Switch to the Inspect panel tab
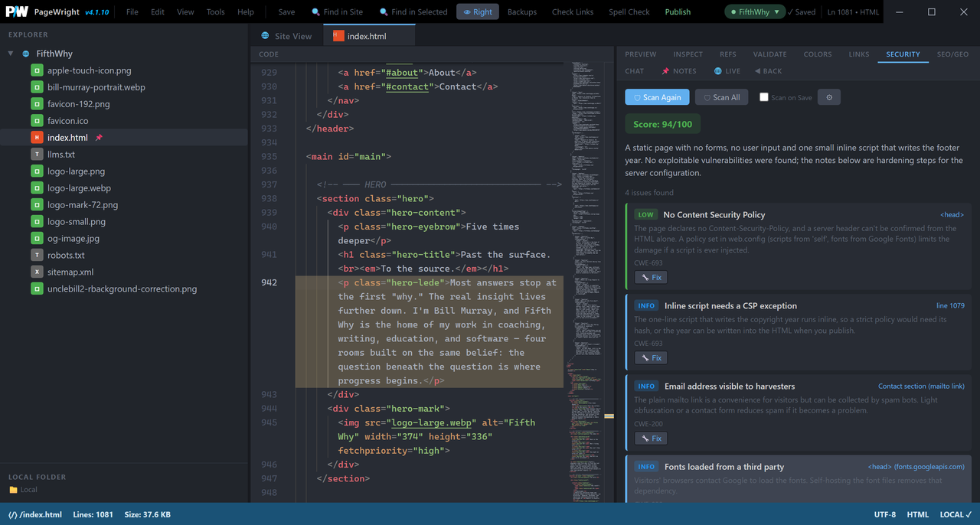This screenshot has height=525, width=980. coord(688,54)
